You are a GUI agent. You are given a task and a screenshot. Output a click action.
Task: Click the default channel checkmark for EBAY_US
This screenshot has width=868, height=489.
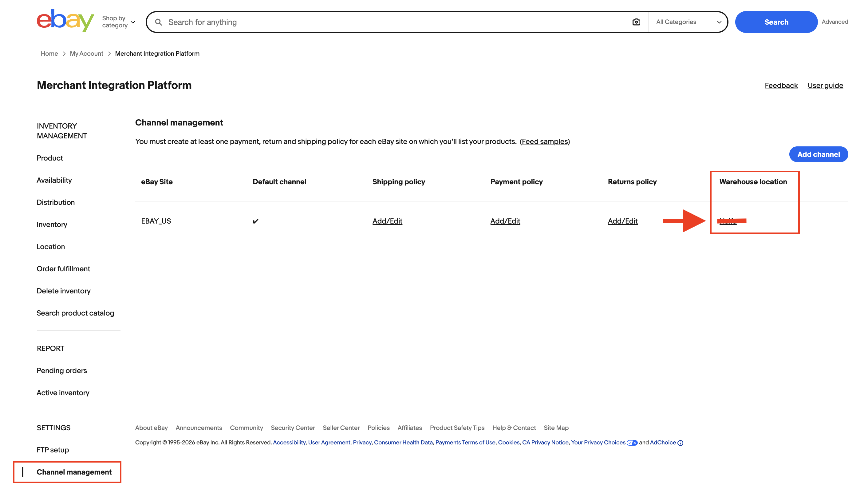click(x=255, y=221)
